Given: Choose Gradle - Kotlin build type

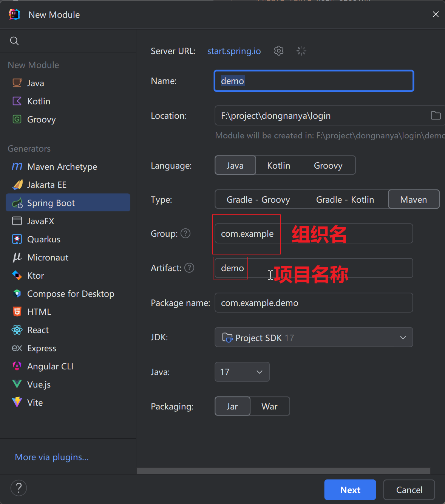Looking at the screenshot, I should (x=345, y=199).
